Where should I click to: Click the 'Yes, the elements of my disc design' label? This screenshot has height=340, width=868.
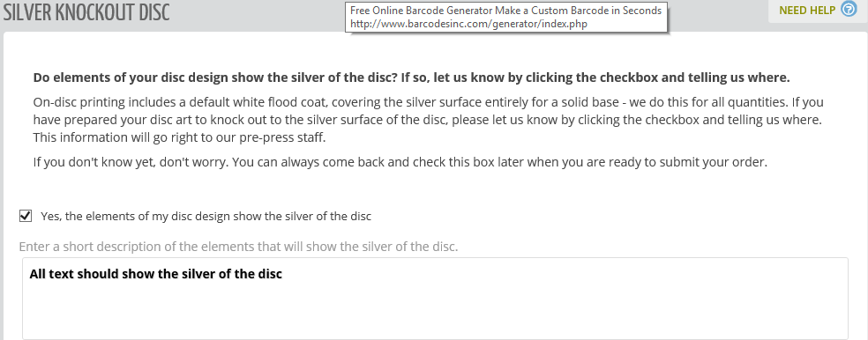click(x=206, y=216)
